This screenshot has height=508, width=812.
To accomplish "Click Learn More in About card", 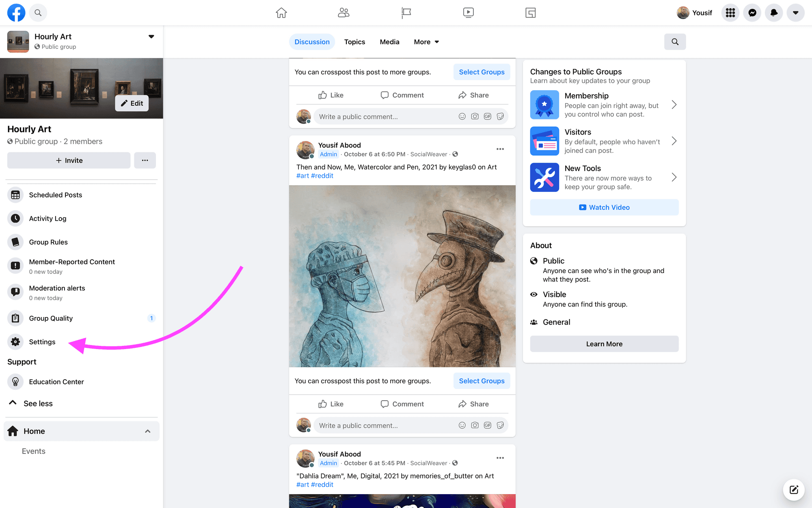I will tap(604, 344).
